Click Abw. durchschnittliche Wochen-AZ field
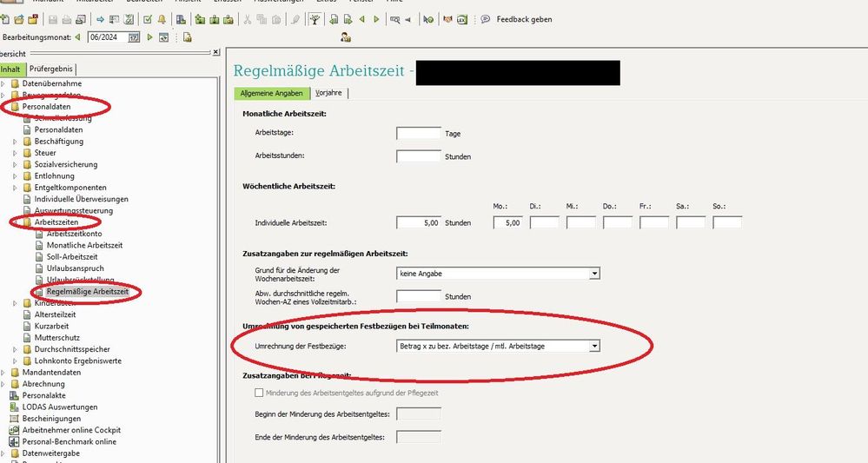 [419, 296]
